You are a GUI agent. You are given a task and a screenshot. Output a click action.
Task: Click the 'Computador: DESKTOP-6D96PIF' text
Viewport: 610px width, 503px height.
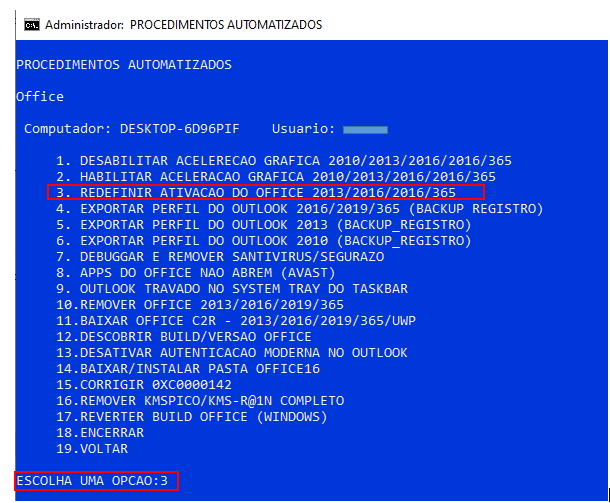[132, 128]
